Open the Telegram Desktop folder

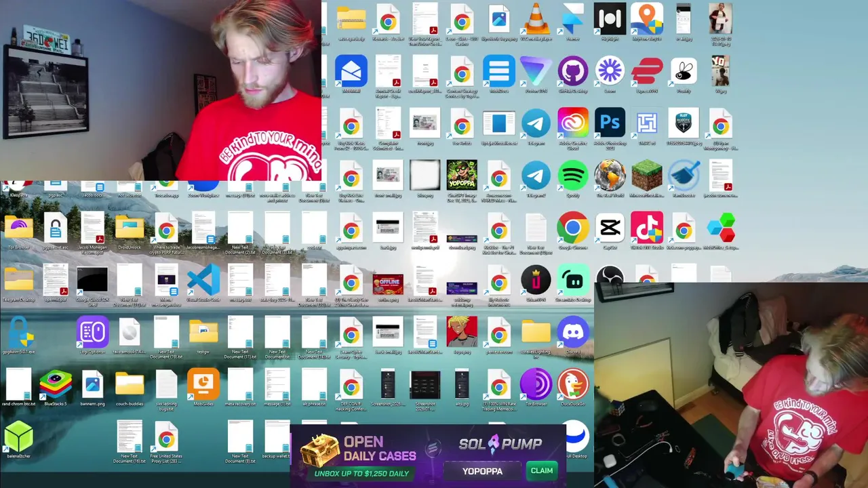tap(18, 281)
